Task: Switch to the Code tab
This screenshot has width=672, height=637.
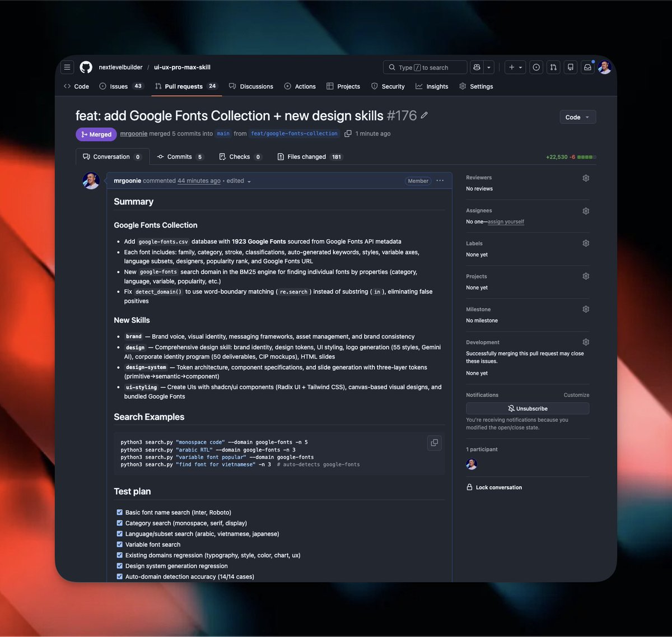Action: pos(76,86)
